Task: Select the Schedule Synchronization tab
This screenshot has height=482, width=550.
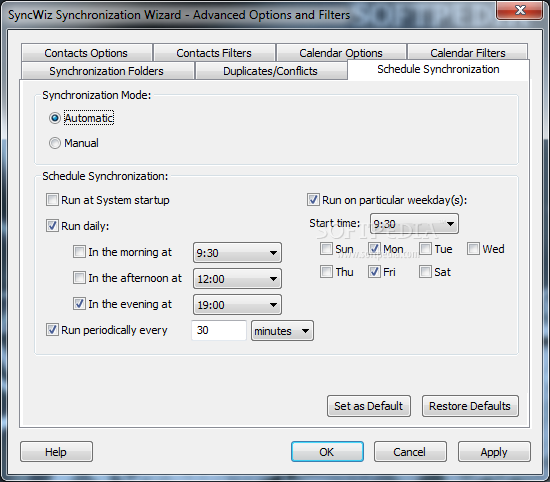Action: (438, 69)
